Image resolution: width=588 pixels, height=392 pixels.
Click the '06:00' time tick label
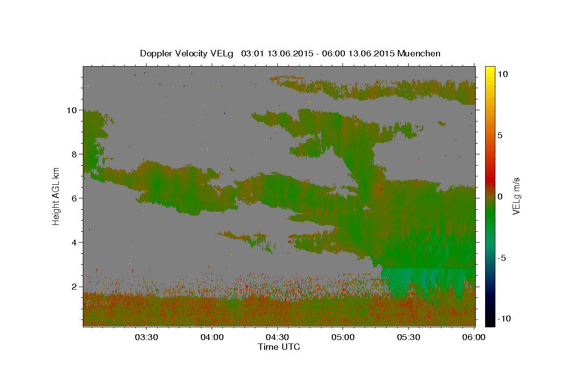tap(474, 337)
